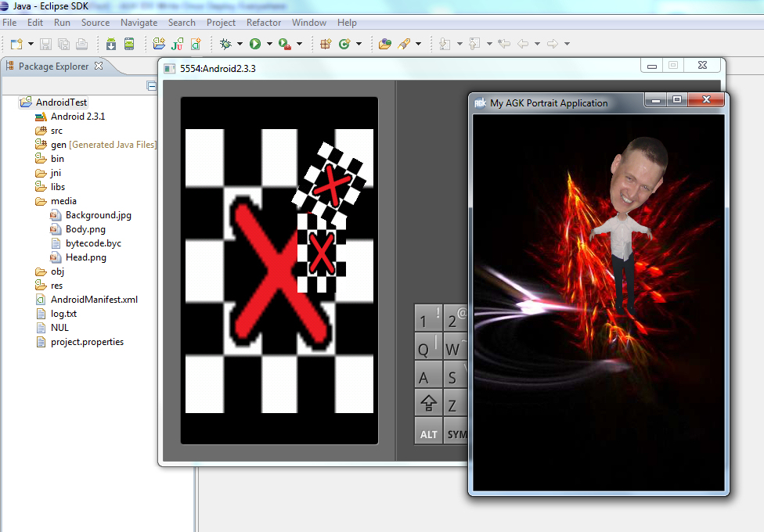
Task: Open the Refactor menu
Action: 264,23
